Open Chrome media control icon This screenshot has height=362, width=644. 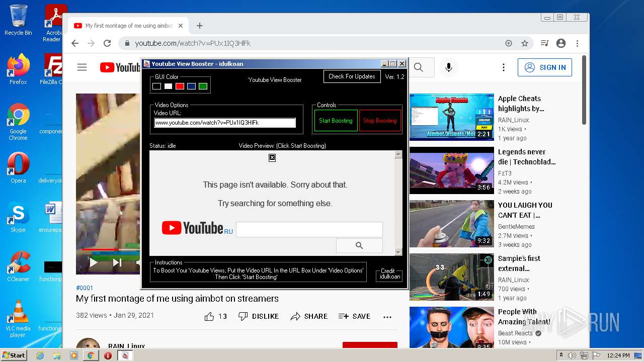point(544,43)
